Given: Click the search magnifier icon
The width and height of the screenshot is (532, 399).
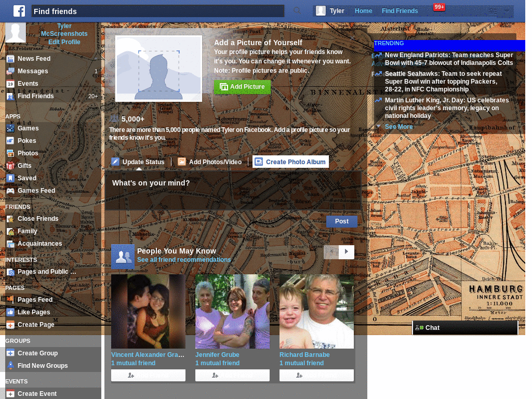Looking at the screenshot, I should pyautogui.click(x=297, y=11).
